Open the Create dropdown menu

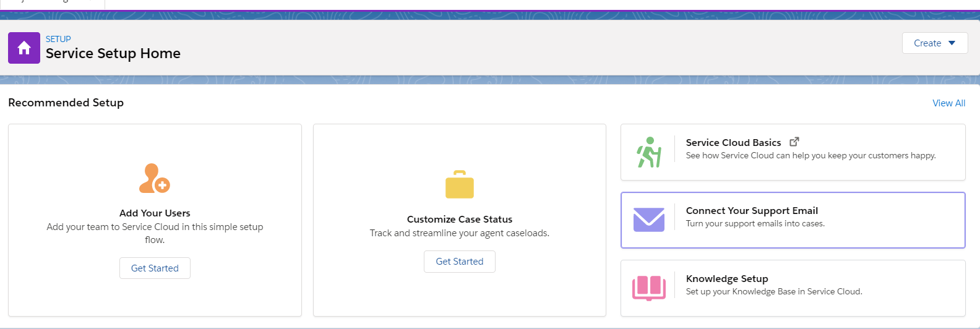coord(934,43)
